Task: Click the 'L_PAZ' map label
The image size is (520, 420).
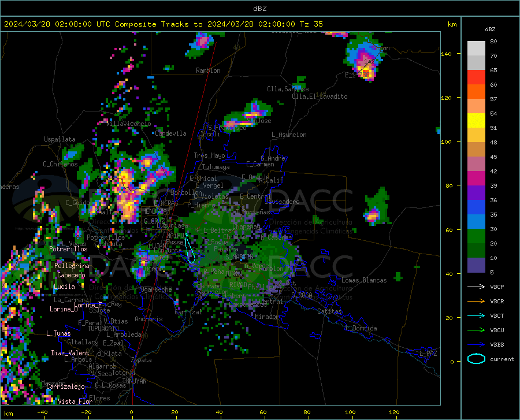Action: 428,354
